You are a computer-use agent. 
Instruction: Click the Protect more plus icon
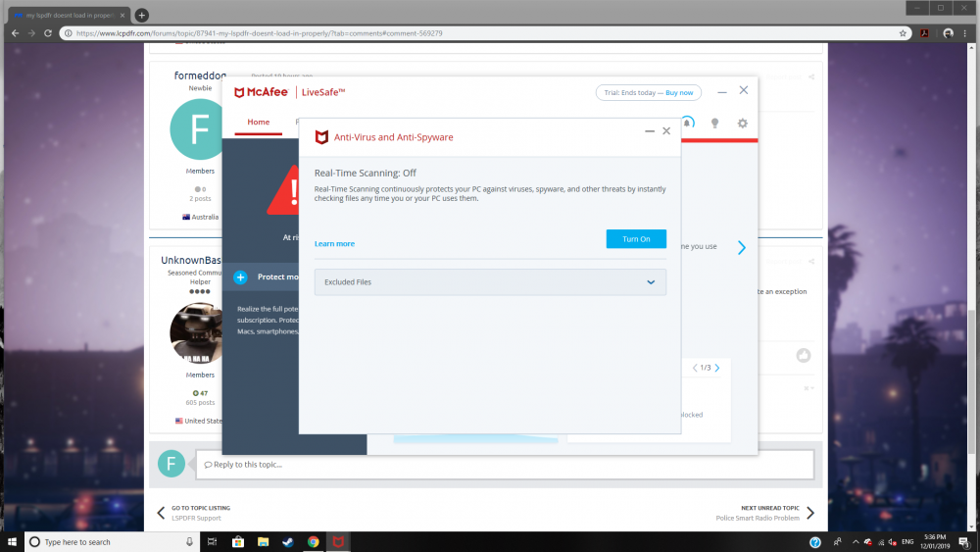tap(241, 277)
